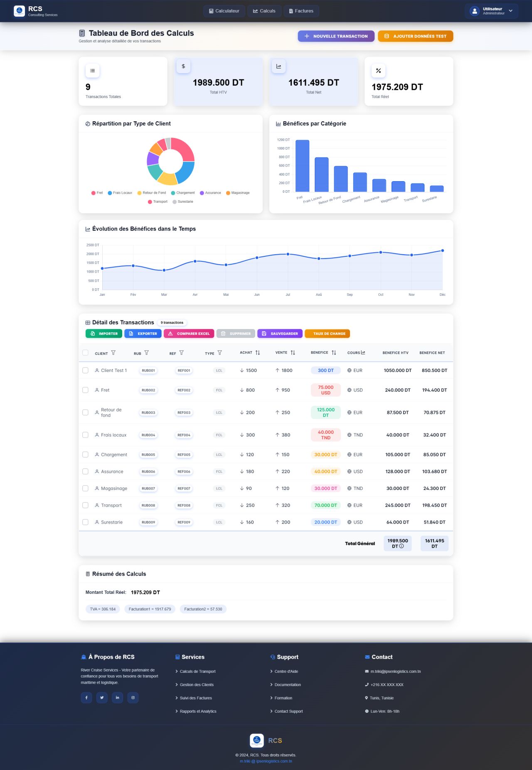Check the Surestarie row checkbox
Image resolution: width=532 pixels, height=770 pixels.
(85, 522)
